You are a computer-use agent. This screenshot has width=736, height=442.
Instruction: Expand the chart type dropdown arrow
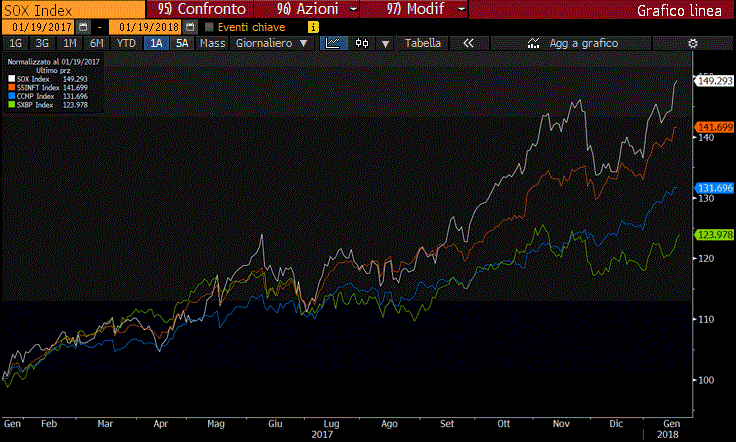pos(385,44)
